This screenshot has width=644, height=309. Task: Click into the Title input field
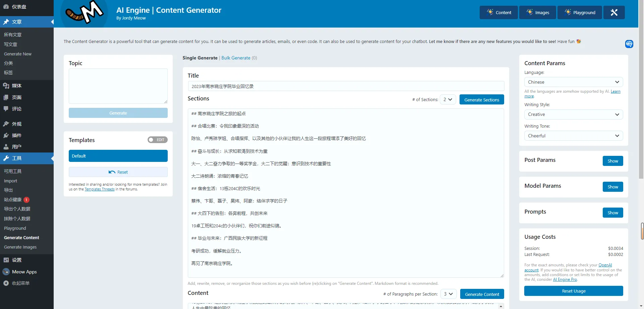(346, 86)
